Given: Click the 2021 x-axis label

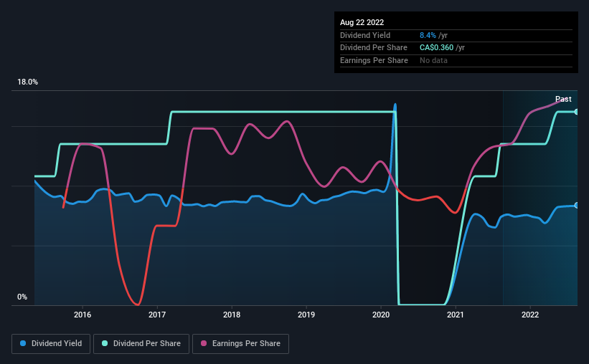Looking at the screenshot, I should (456, 315).
